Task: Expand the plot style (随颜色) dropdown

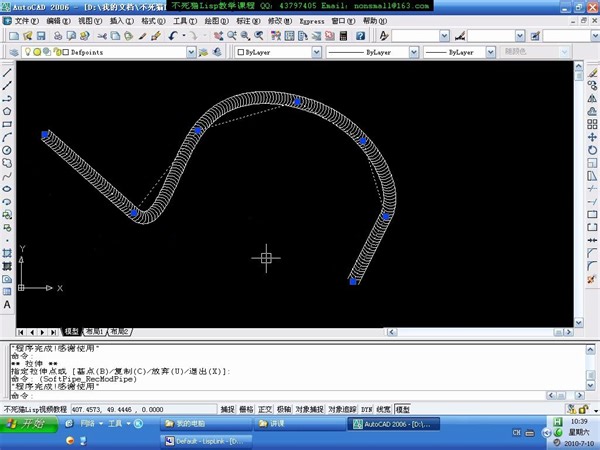Action: coord(564,52)
